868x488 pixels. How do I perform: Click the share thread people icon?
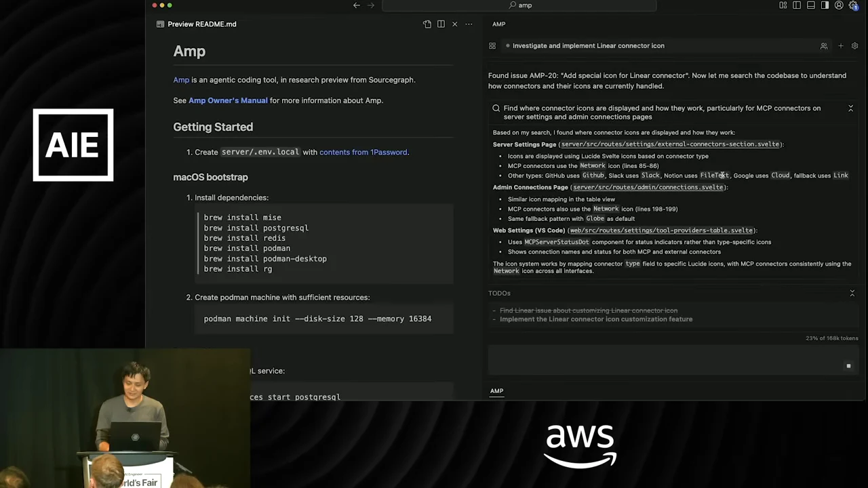[824, 46]
